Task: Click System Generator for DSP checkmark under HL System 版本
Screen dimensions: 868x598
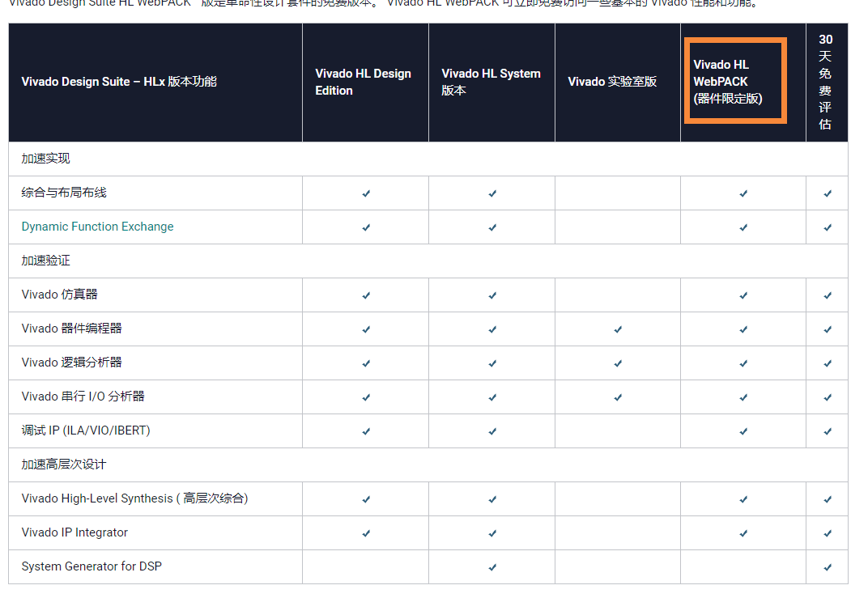Action: click(x=492, y=567)
